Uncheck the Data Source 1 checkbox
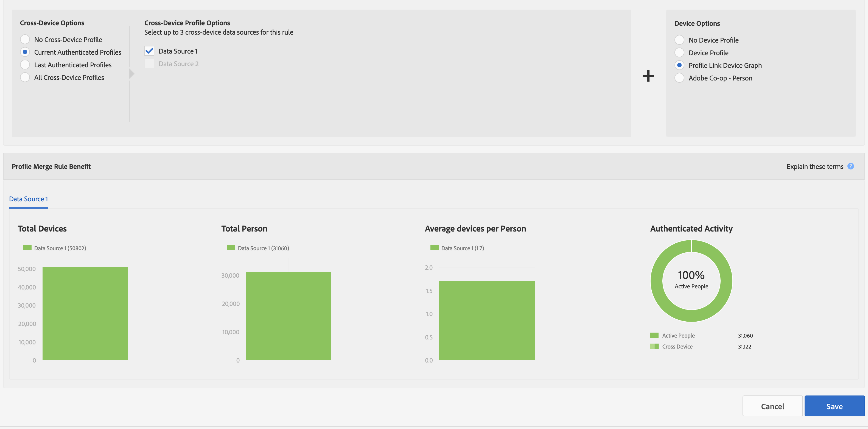This screenshot has width=868, height=429. click(149, 51)
